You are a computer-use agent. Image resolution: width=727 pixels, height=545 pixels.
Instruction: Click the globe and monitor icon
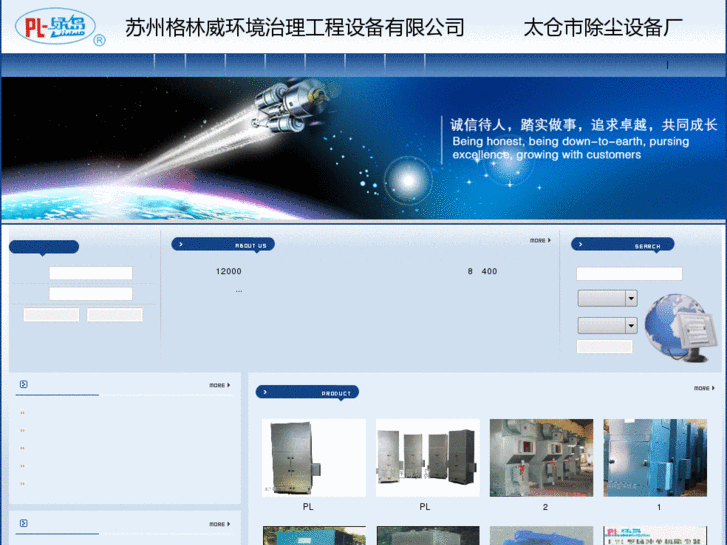coord(681,328)
